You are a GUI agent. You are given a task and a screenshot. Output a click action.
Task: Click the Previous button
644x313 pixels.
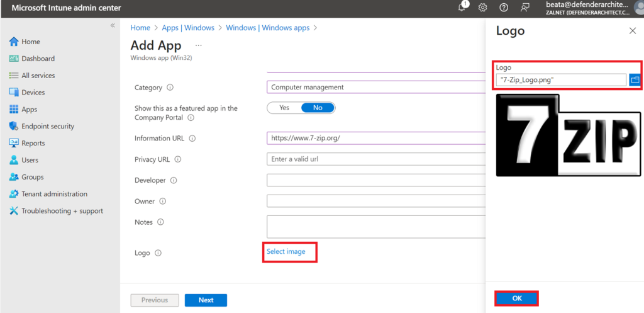point(155,300)
